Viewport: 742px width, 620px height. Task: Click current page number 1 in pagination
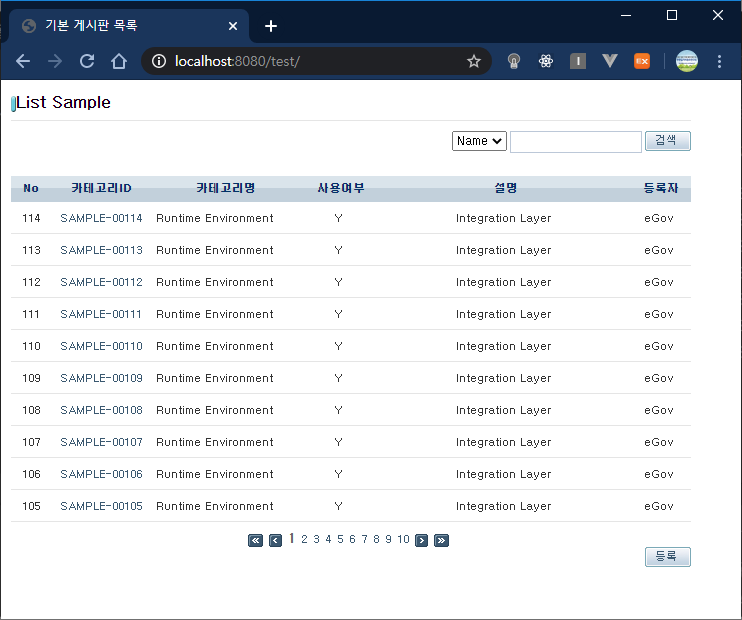click(x=292, y=538)
